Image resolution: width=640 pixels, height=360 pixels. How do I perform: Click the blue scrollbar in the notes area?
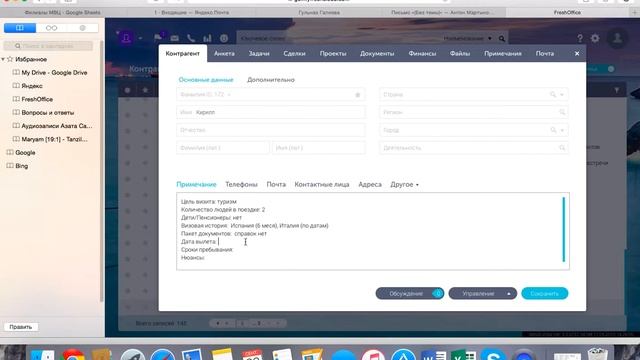pos(564,229)
